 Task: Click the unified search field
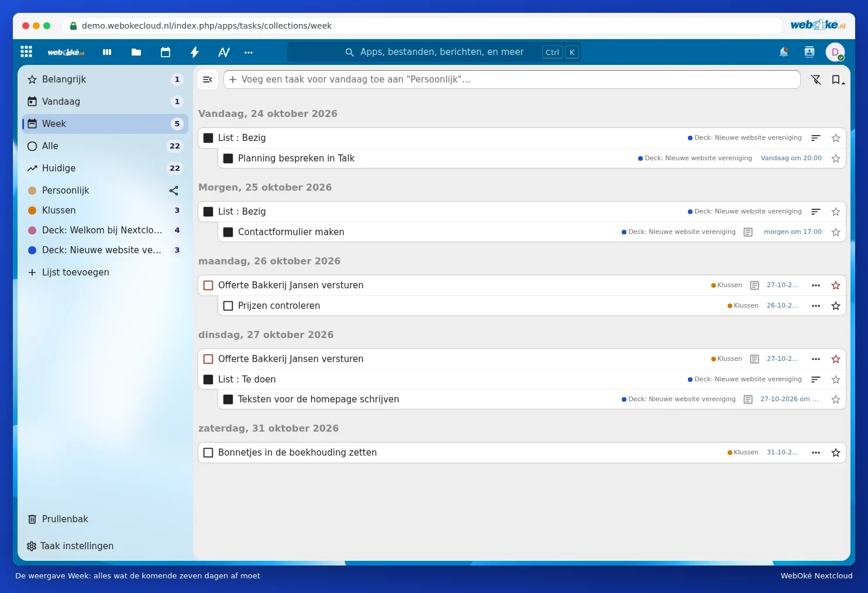pos(434,52)
